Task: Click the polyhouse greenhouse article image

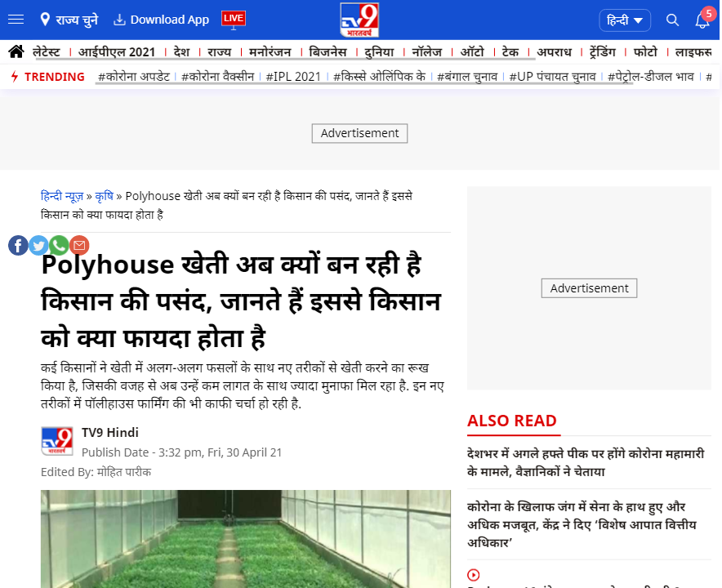Action: [x=245, y=539]
